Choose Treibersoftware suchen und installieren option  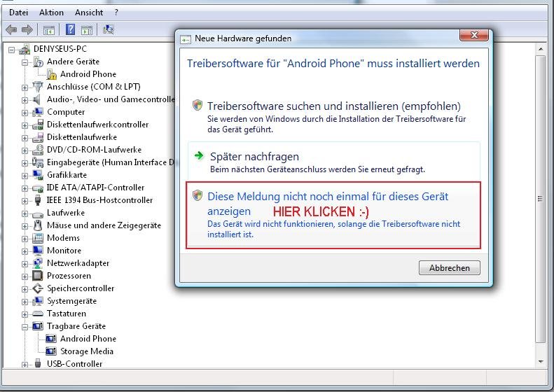[x=333, y=116]
